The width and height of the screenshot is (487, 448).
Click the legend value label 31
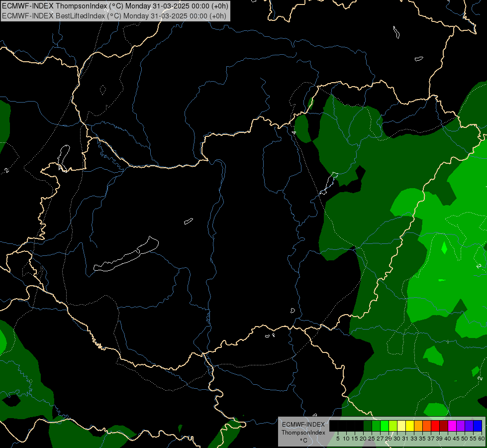[x=405, y=439]
